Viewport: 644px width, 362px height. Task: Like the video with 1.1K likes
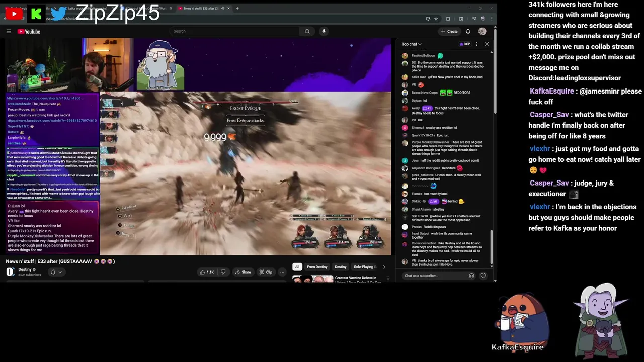coord(207,272)
